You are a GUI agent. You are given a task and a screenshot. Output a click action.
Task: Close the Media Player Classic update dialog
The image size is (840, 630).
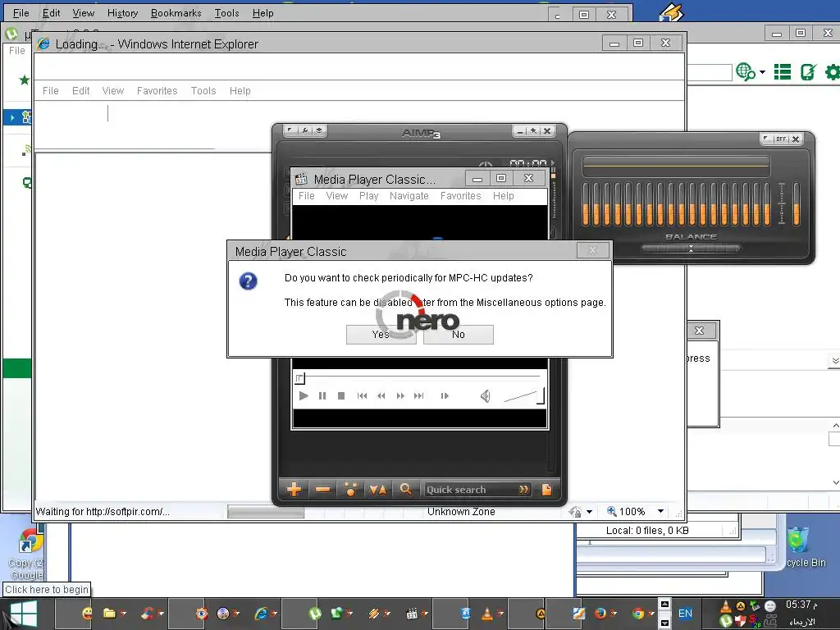[x=592, y=250]
